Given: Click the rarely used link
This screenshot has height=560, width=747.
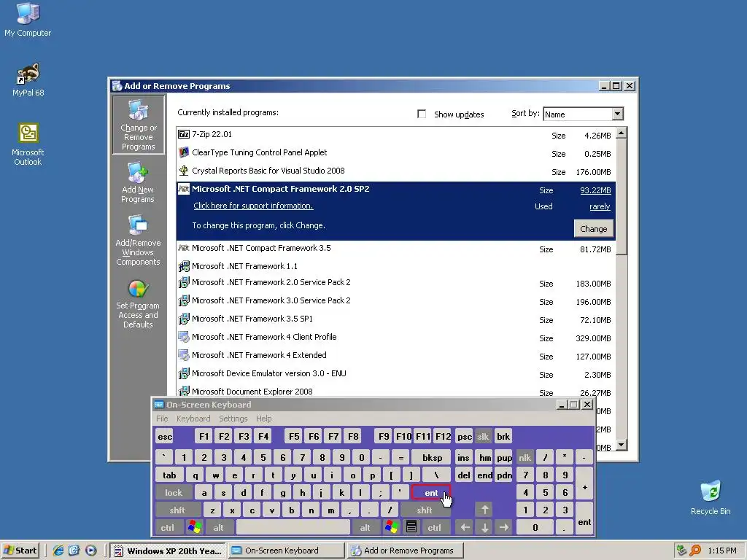Looking at the screenshot, I should click(x=600, y=206).
